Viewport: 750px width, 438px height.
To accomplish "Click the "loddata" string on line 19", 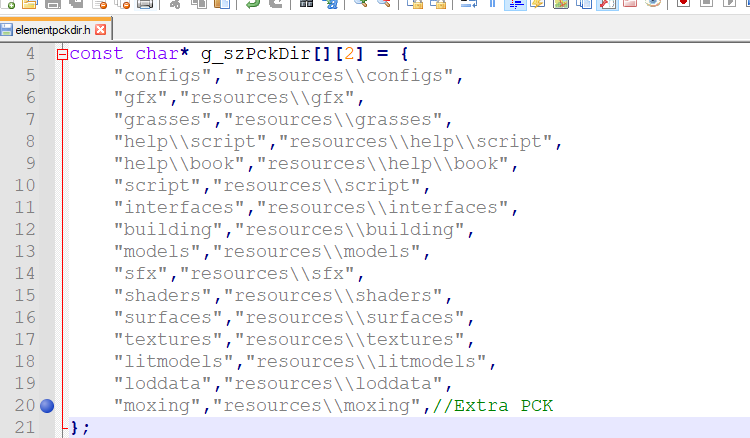I will (163, 383).
